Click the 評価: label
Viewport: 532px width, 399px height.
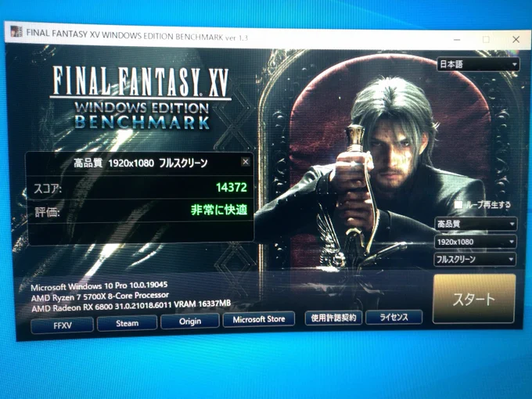pos(47,212)
